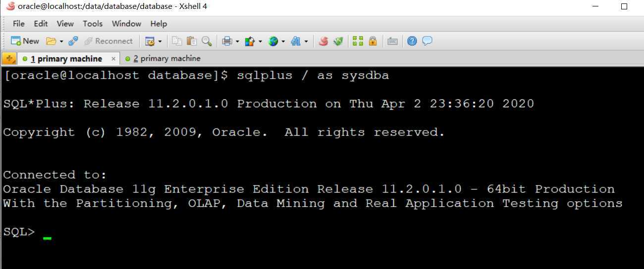The height and width of the screenshot is (269, 644).
Task: Open the blue Help question icon
Action: (x=412, y=41)
